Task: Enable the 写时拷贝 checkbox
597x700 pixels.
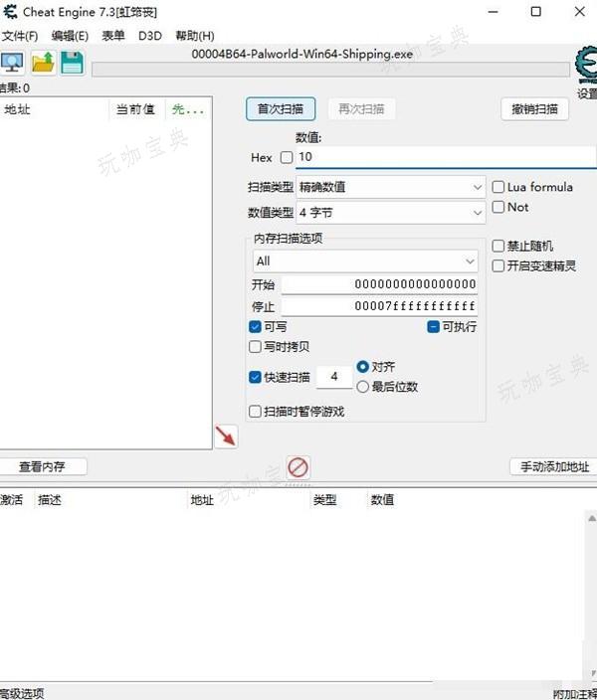Action: [255, 347]
